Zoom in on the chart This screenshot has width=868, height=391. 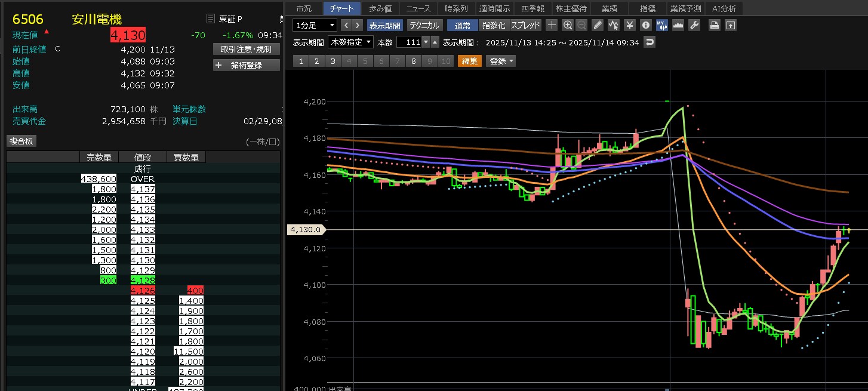tap(568, 25)
